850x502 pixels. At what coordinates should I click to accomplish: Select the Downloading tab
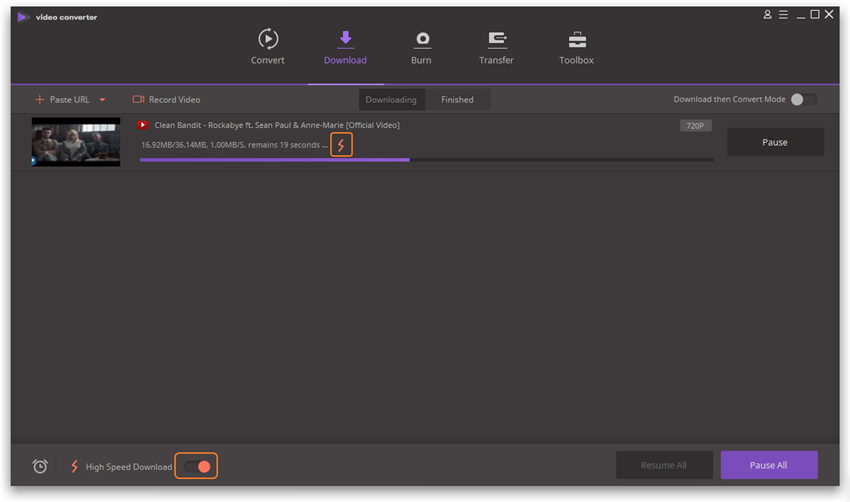click(x=391, y=100)
